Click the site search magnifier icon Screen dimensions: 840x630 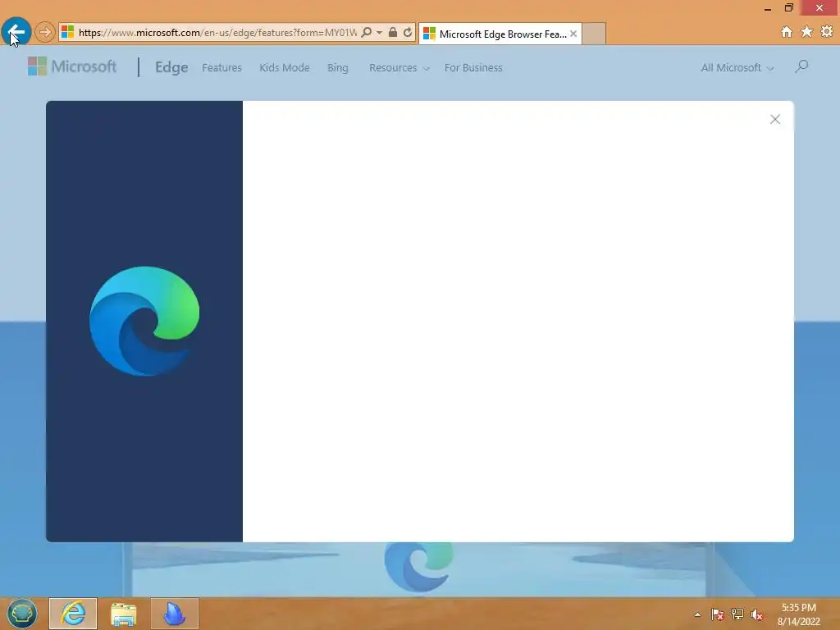(x=801, y=66)
